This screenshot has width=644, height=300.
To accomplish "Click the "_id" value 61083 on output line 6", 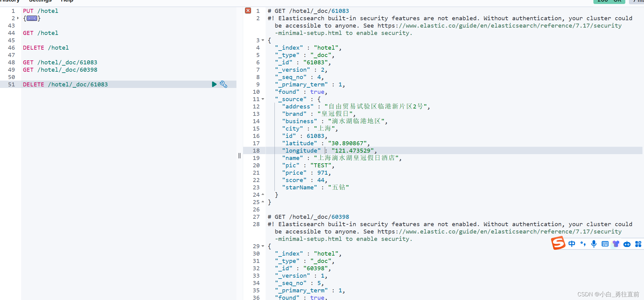I will 316,62.
